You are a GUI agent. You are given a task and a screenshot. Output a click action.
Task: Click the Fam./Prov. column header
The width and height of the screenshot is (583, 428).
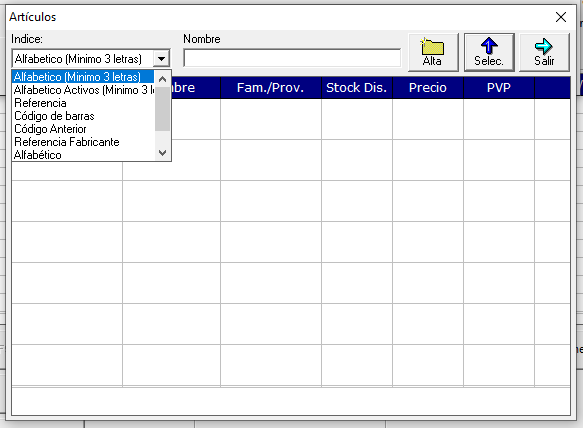[271, 88]
